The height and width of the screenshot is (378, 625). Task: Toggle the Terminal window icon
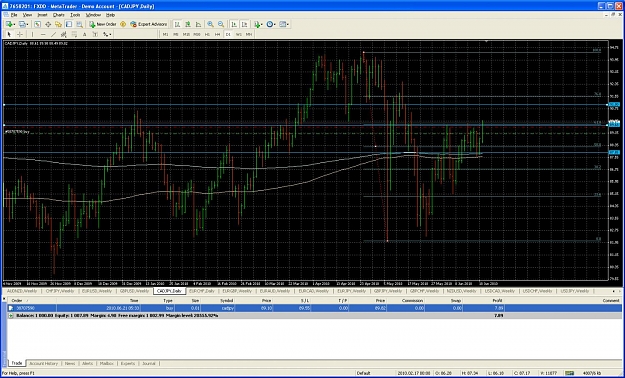(x=69, y=24)
